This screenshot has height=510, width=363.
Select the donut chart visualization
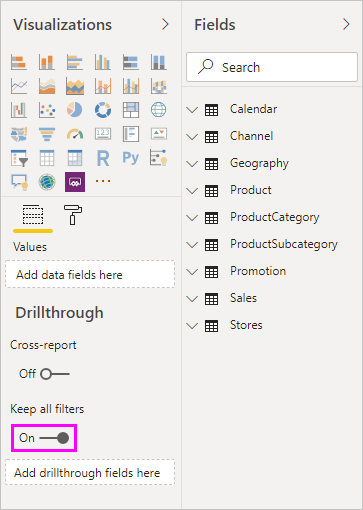(x=103, y=110)
